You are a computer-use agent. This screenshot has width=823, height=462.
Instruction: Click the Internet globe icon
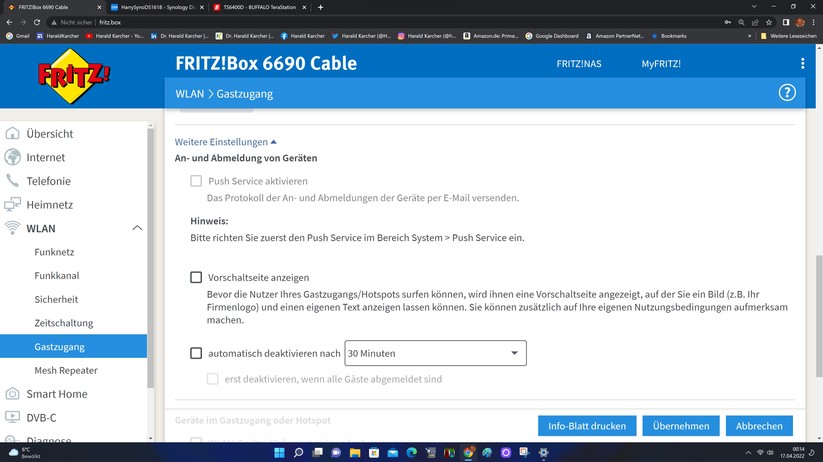tap(12, 157)
